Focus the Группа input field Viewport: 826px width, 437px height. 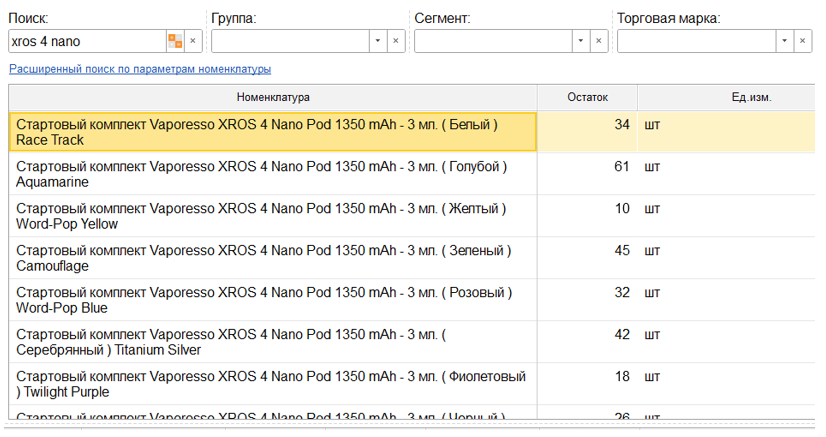pyautogui.click(x=290, y=41)
